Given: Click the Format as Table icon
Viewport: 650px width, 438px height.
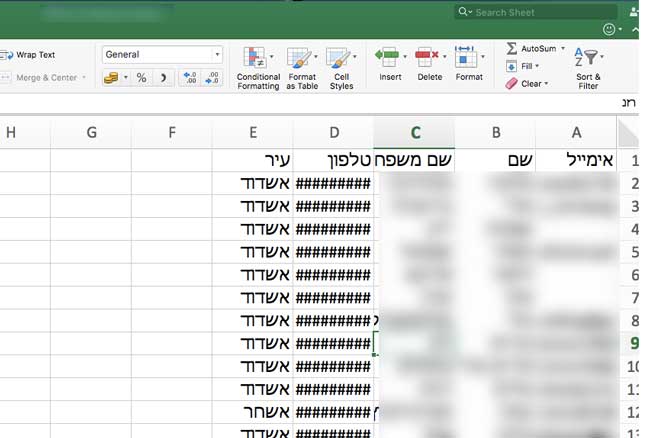Looking at the screenshot, I should tap(301, 67).
